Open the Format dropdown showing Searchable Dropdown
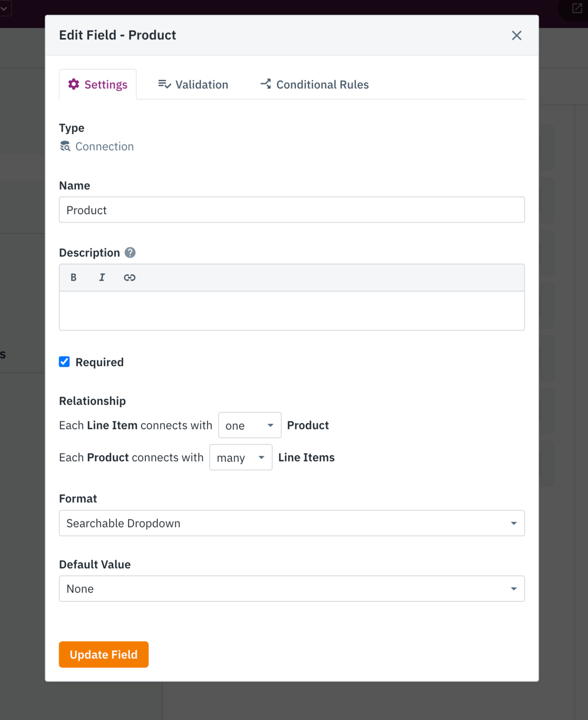 [291, 523]
